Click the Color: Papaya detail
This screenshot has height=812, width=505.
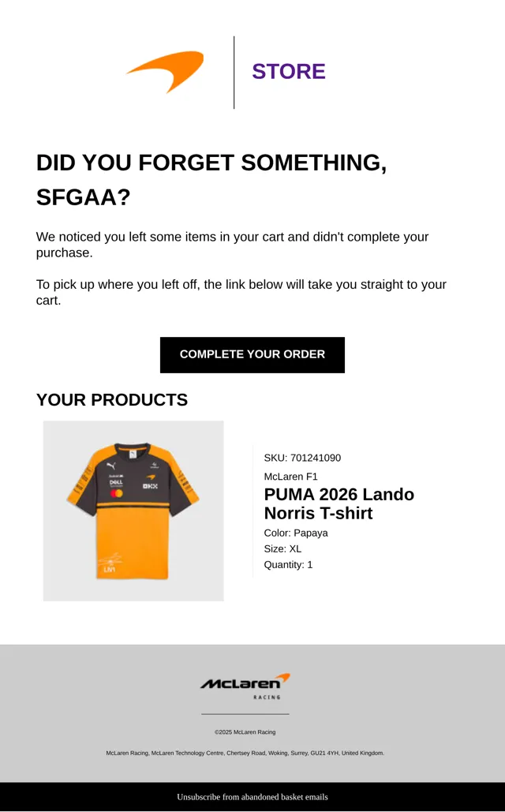click(x=296, y=533)
